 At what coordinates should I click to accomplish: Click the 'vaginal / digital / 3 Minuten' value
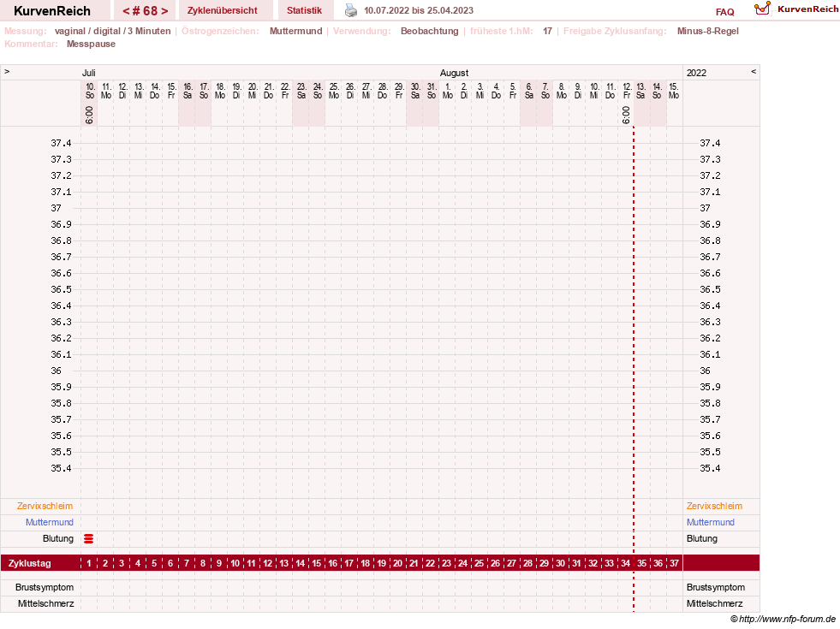coord(112,31)
